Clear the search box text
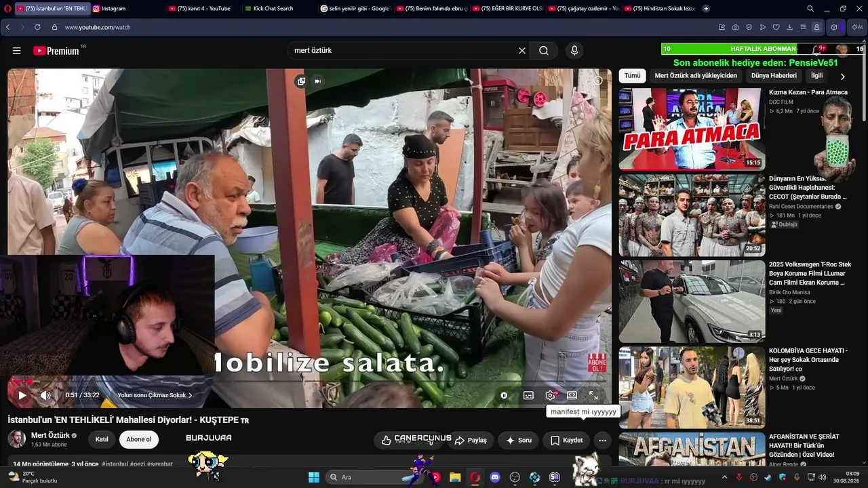The width and height of the screenshot is (868, 488). point(522,51)
